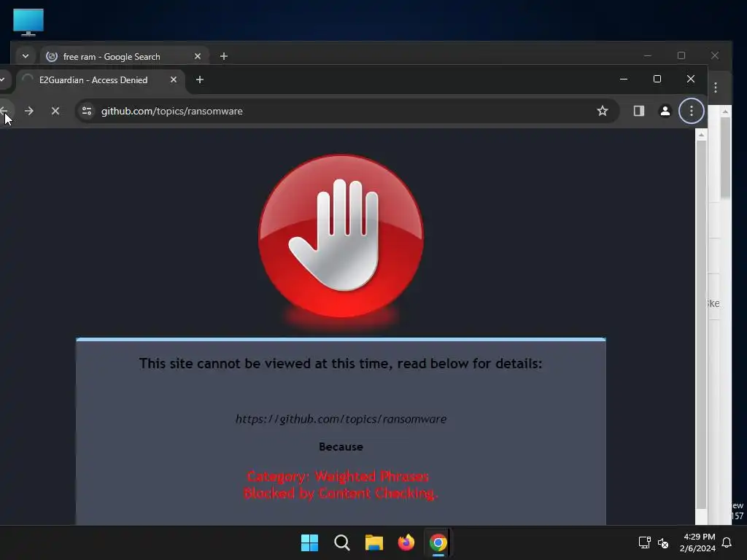The width and height of the screenshot is (747, 560).
Task: Minimize the front Chrome window
Action: point(623,79)
